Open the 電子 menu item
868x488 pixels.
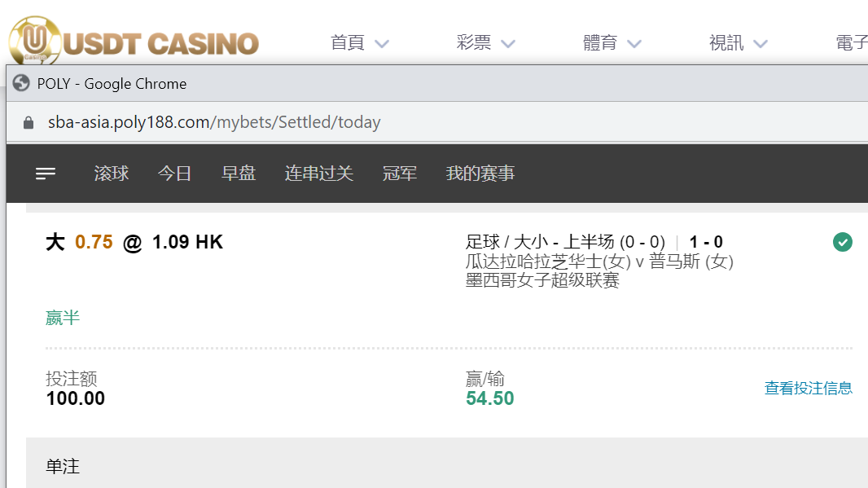tap(852, 42)
